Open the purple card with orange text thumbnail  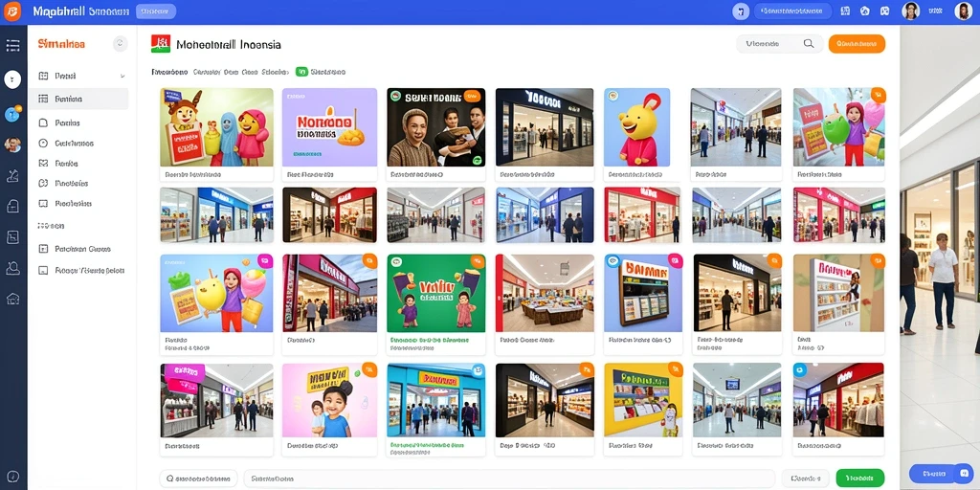(x=329, y=127)
